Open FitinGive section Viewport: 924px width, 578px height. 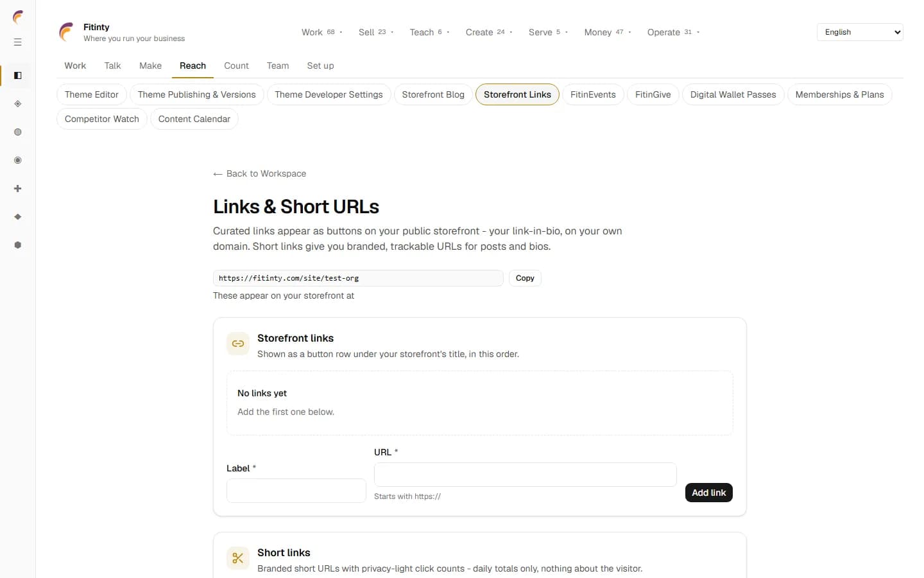coord(653,94)
